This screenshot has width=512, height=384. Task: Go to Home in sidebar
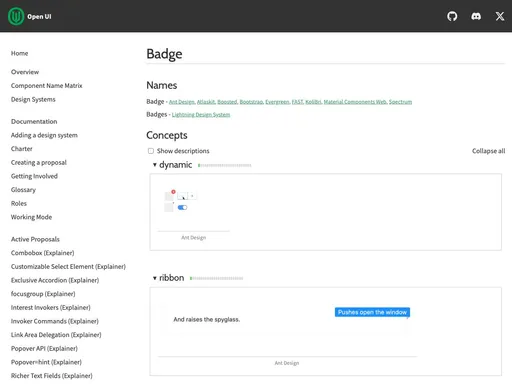coord(19,53)
